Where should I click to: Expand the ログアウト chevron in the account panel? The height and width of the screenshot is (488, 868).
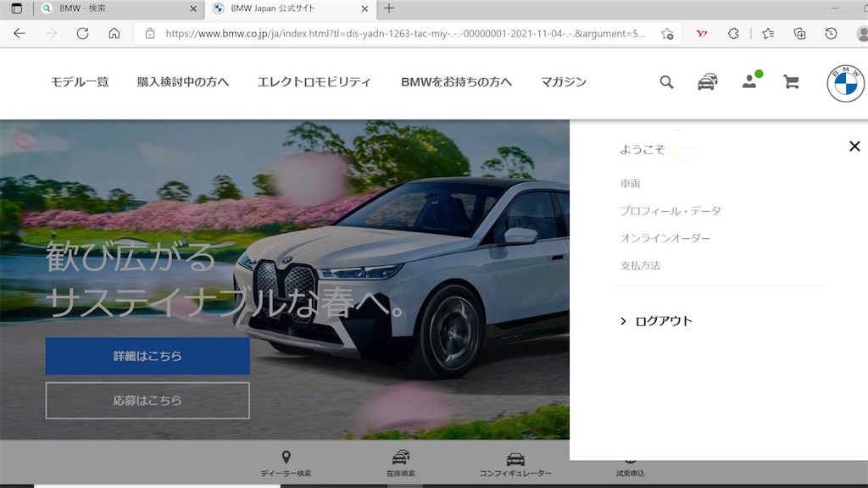coord(623,320)
